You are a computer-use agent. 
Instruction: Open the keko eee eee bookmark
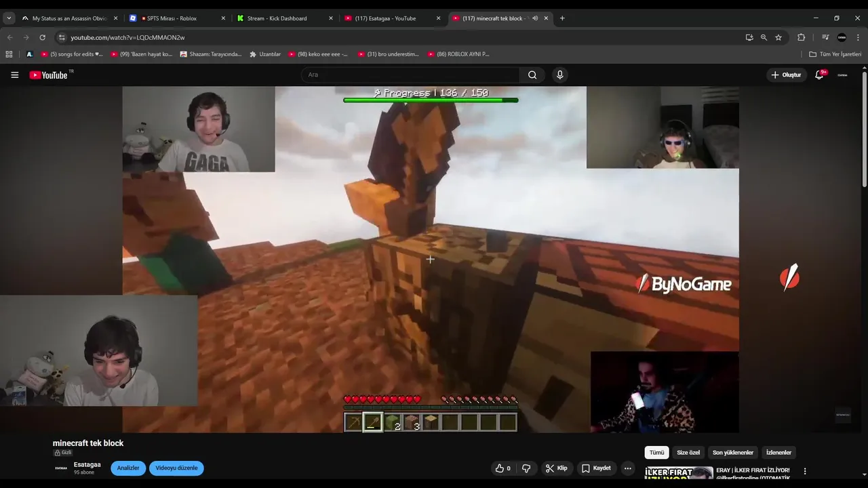(318, 54)
